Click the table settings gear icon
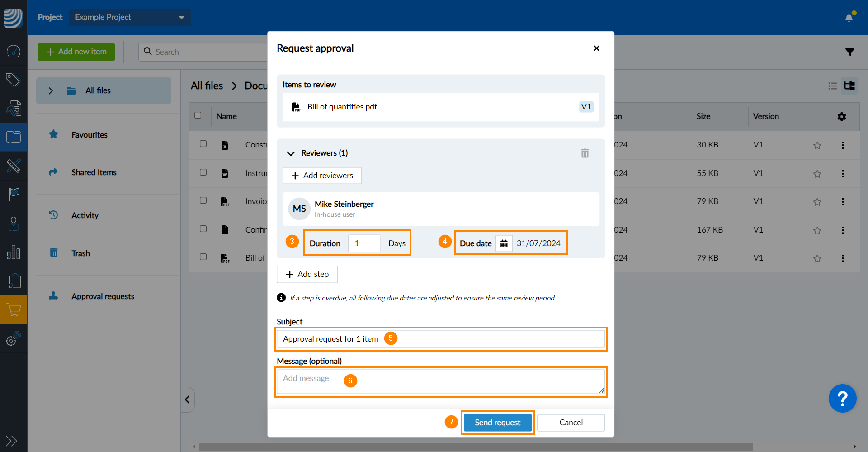Screen dimensions: 868x452 pyautogui.click(x=841, y=117)
